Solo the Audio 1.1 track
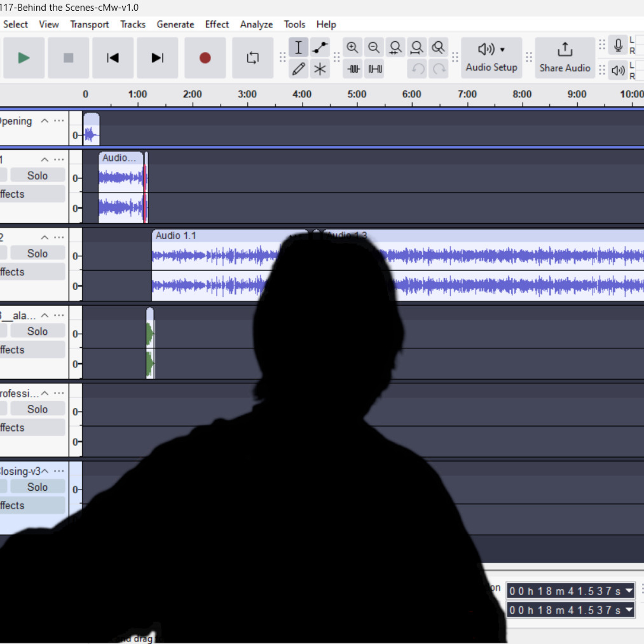 (37, 253)
